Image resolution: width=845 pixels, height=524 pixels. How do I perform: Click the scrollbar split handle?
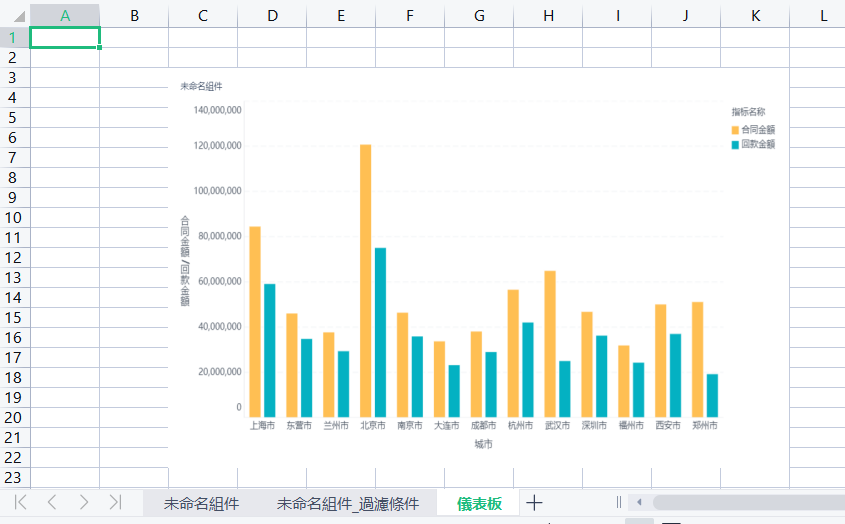pos(619,502)
